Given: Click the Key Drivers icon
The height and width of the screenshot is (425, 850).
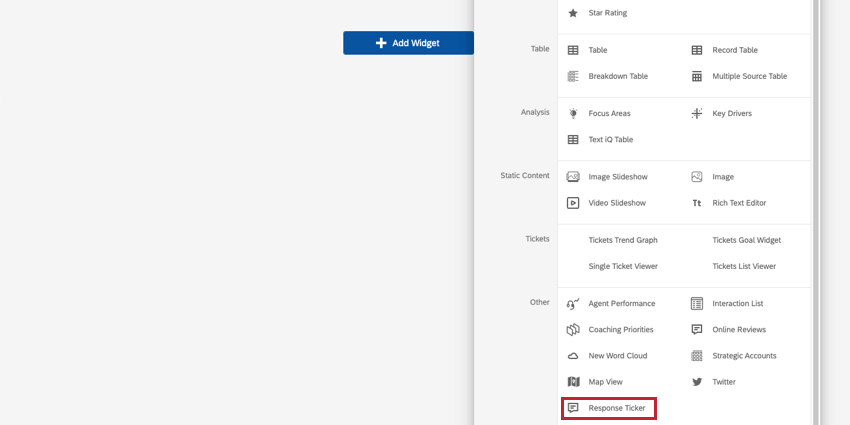Looking at the screenshot, I should [x=697, y=114].
